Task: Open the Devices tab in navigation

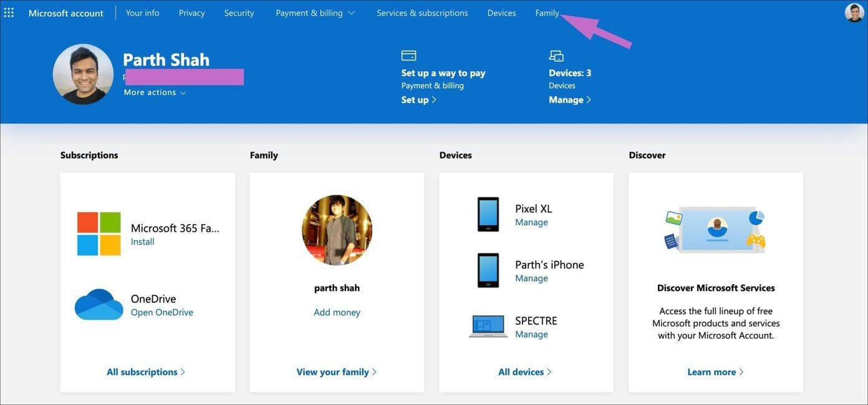Action: click(501, 12)
